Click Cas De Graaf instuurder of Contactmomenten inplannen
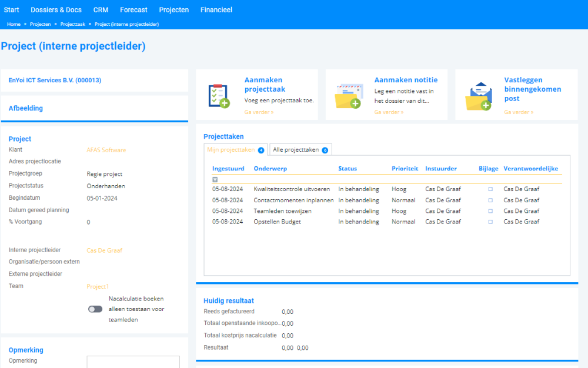The height and width of the screenshot is (368, 588). coord(443,200)
